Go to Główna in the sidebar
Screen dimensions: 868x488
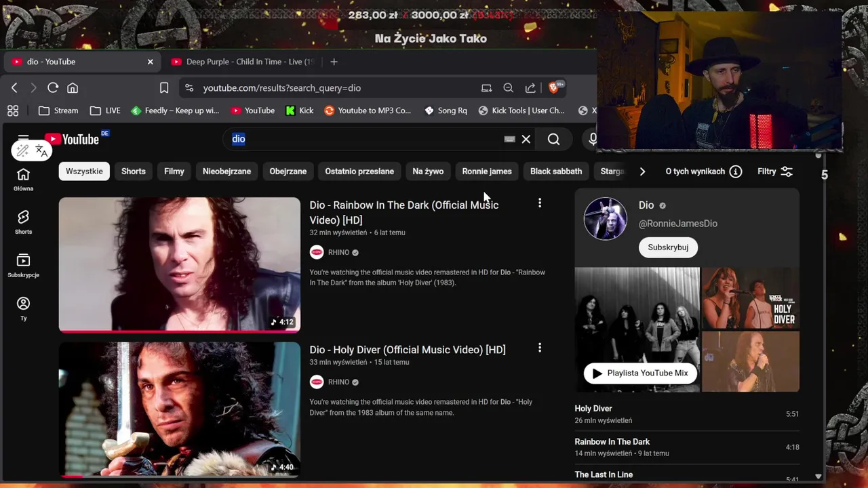23,180
